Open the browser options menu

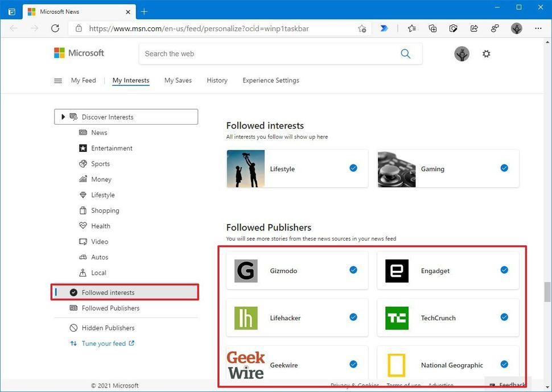click(x=538, y=28)
